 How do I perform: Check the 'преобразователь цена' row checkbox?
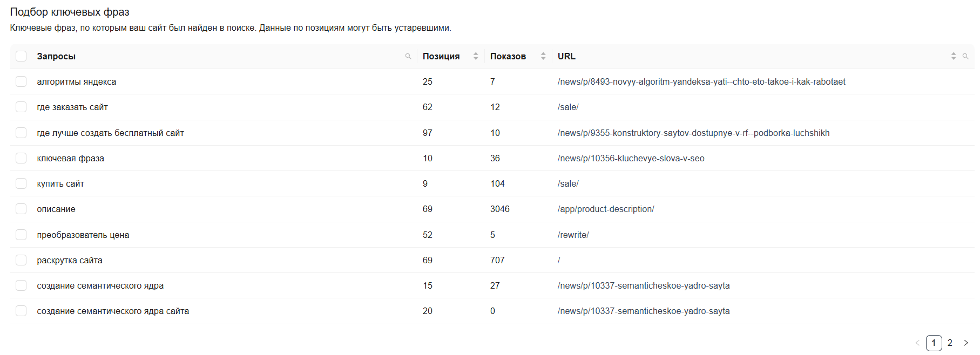tap(21, 235)
